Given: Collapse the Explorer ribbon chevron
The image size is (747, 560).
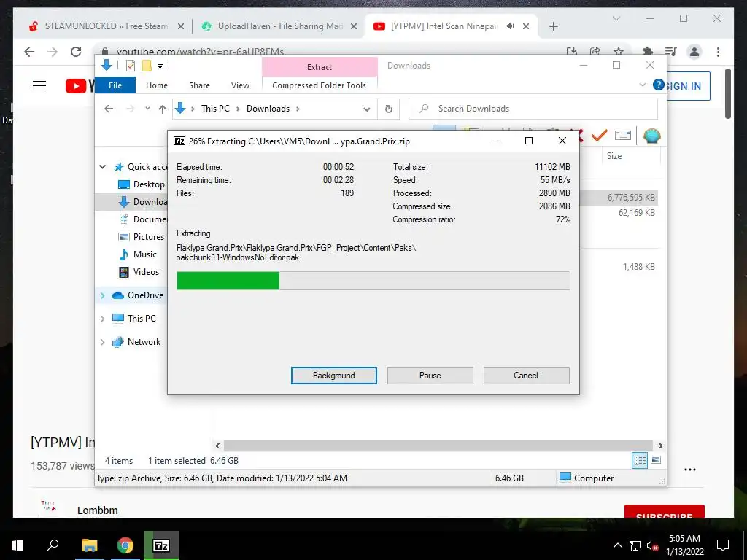Looking at the screenshot, I should [642, 85].
